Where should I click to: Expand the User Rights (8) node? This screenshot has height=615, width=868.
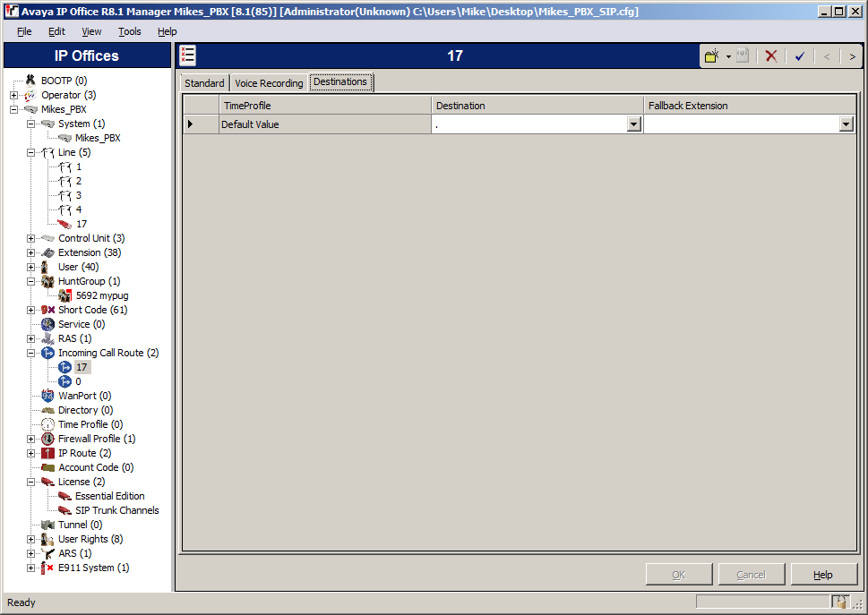point(31,539)
